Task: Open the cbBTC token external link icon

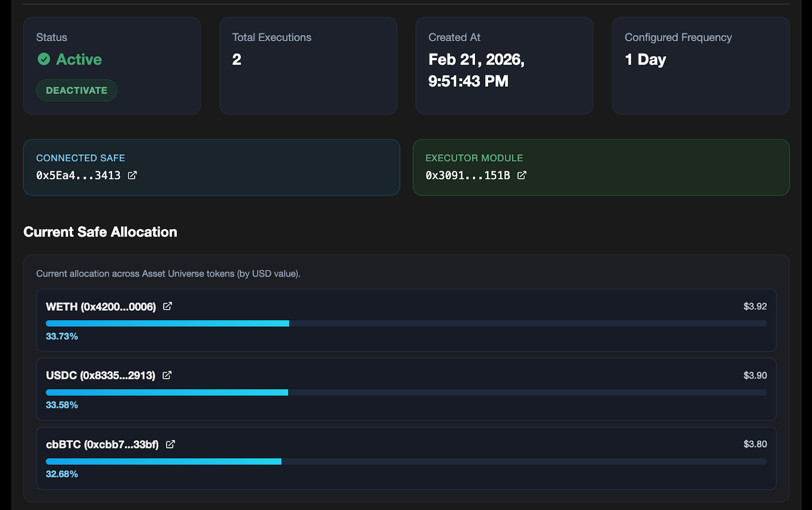Action: point(171,444)
